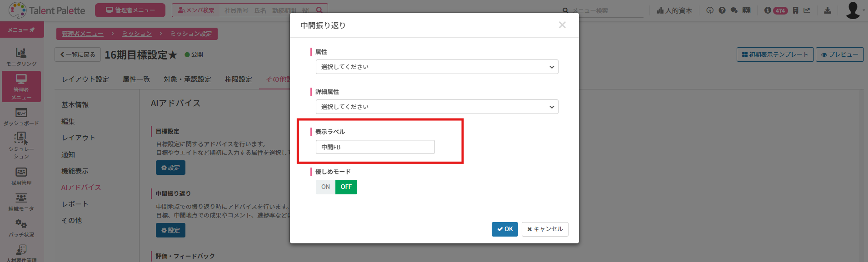Image resolution: width=868 pixels, height=262 pixels.
Task: Open ダッシュボード sidebar icon
Action: (x=21, y=117)
